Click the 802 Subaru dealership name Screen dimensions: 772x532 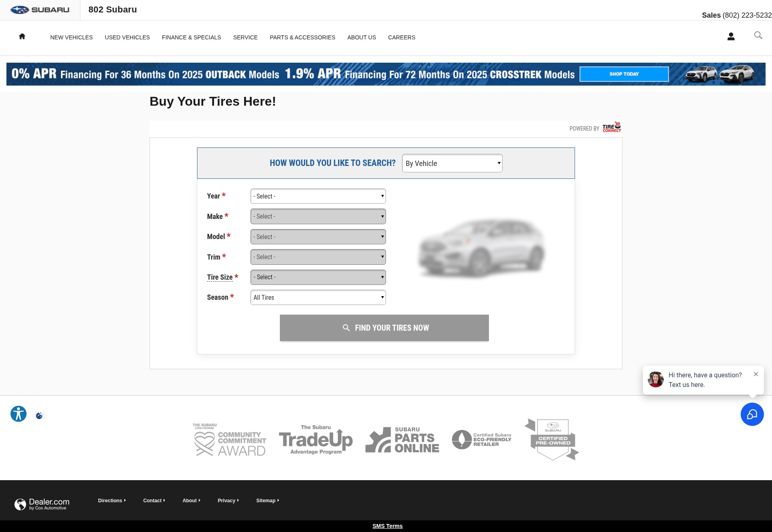(113, 10)
